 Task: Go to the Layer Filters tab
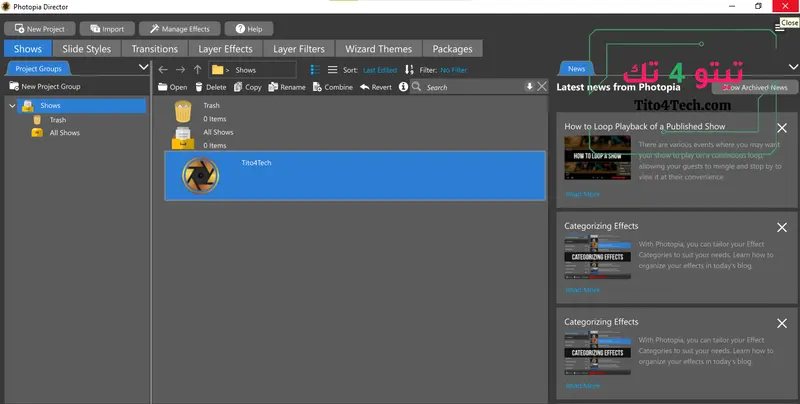click(298, 49)
